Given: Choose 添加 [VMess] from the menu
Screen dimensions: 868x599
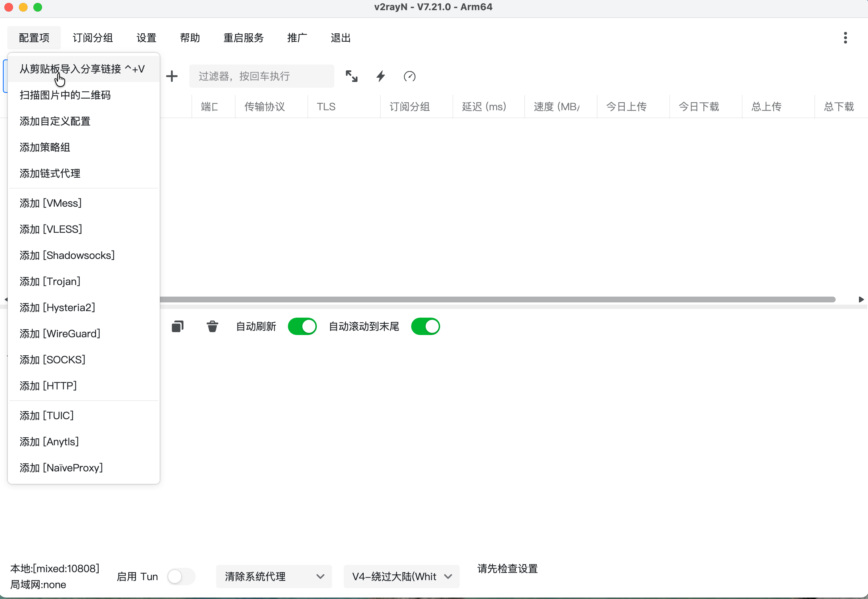Looking at the screenshot, I should [x=84, y=203].
